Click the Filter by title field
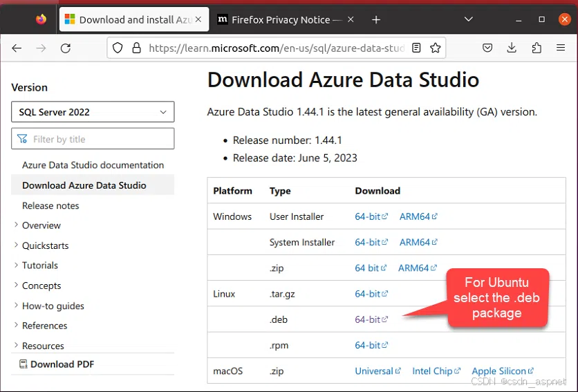 (93, 139)
